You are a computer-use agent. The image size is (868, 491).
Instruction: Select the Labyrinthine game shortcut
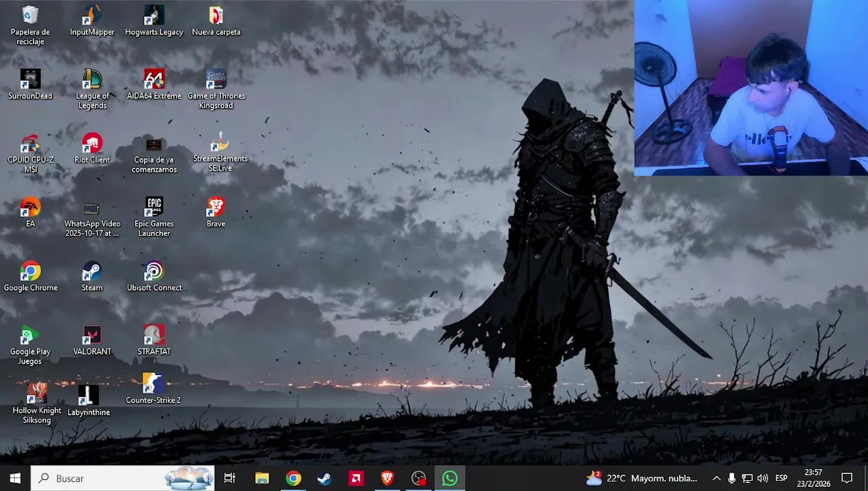click(89, 400)
